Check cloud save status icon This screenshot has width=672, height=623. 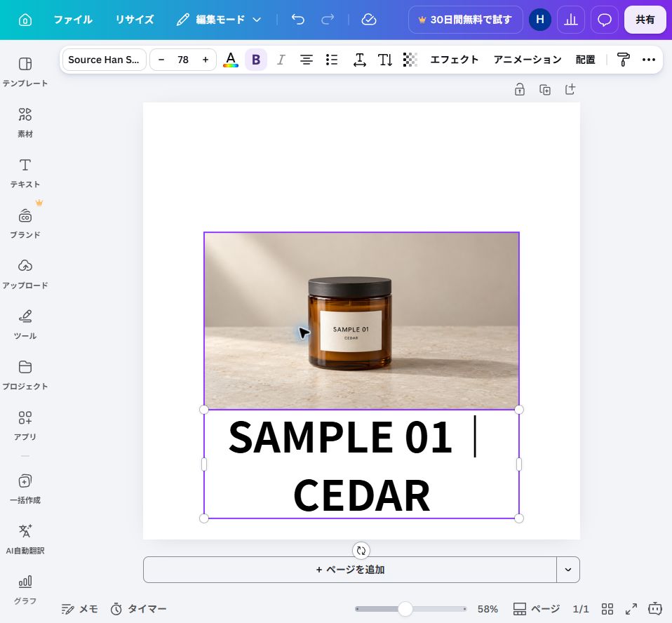point(368,20)
